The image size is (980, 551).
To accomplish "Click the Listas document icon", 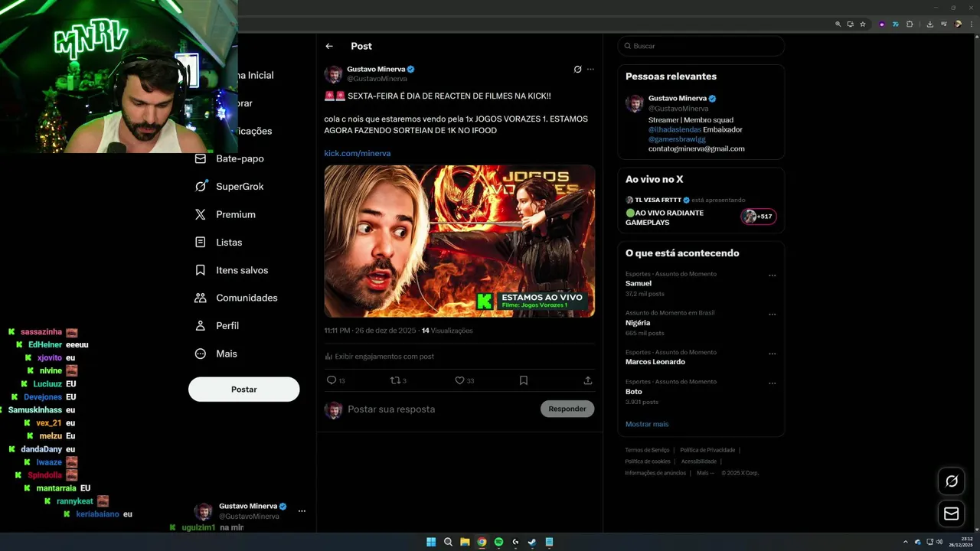I will [x=201, y=242].
